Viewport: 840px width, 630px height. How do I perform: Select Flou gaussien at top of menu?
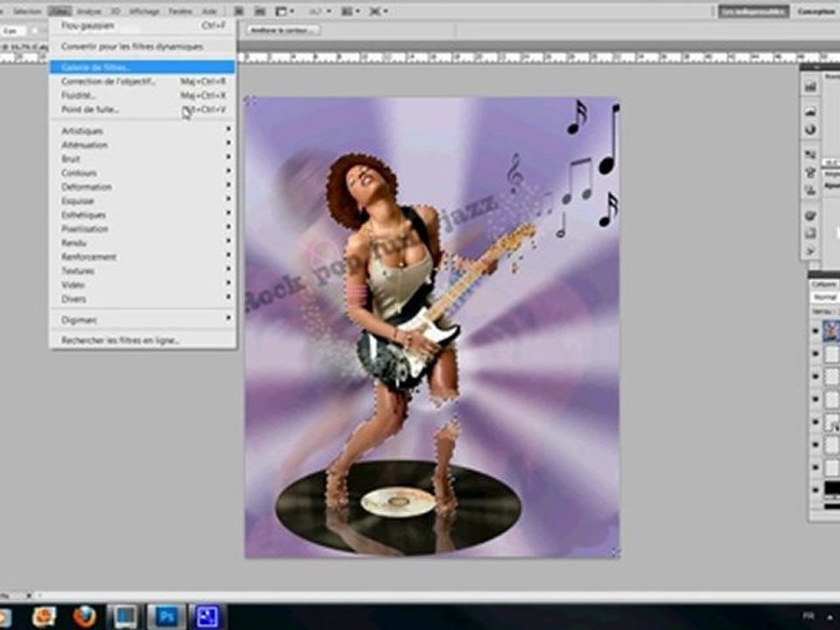[x=142, y=25]
